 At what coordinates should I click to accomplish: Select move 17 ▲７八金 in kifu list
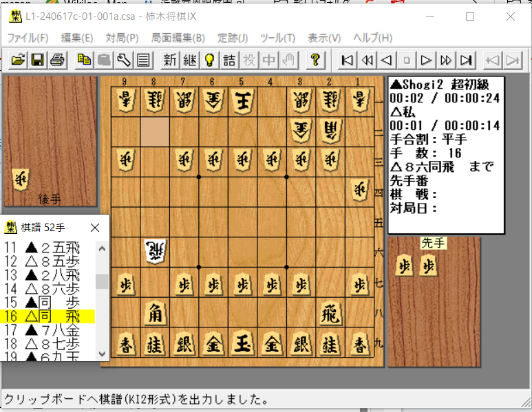tap(47, 331)
